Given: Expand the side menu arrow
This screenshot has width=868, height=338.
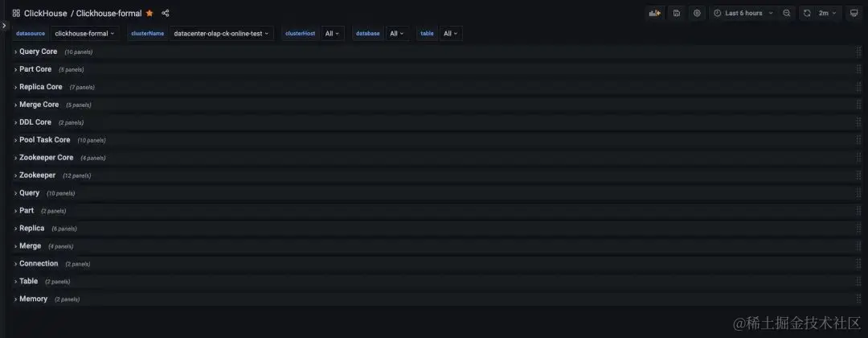Looking at the screenshot, I should (x=3, y=26).
